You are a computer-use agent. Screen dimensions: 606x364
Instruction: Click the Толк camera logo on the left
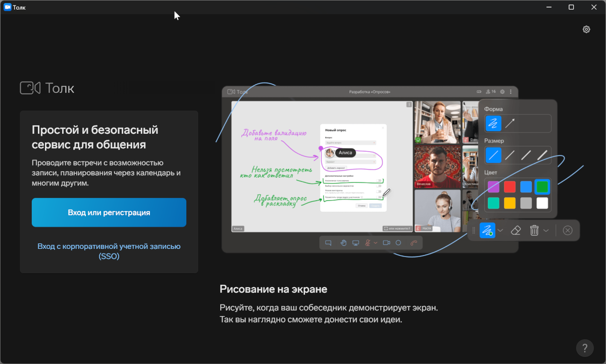tap(30, 88)
